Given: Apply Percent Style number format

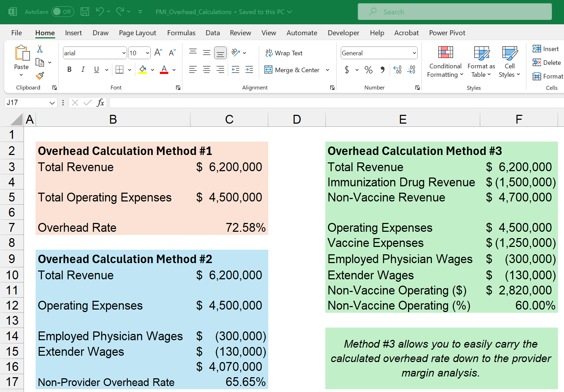Looking at the screenshot, I should point(369,70).
